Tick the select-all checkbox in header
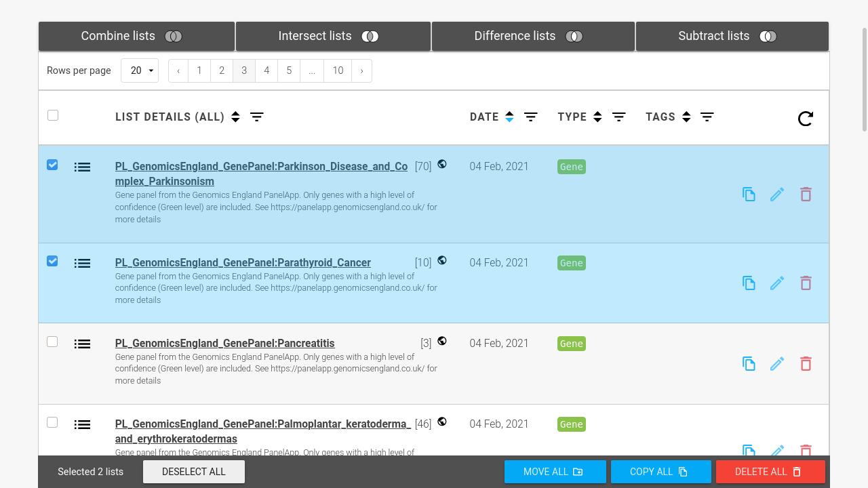 [53, 115]
